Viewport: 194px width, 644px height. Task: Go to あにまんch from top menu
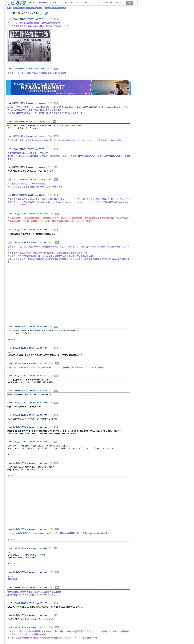click(63, 3)
